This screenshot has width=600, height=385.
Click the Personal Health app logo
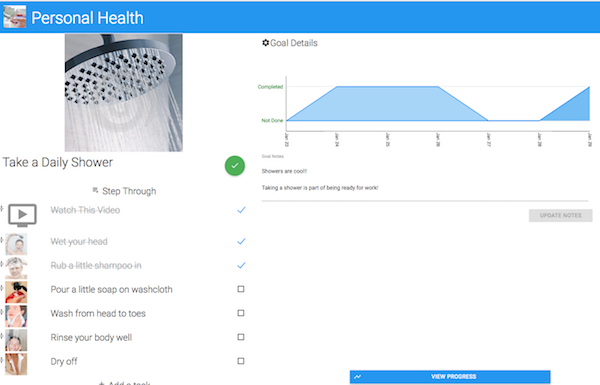pyautogui.click(x=15, y=17)
